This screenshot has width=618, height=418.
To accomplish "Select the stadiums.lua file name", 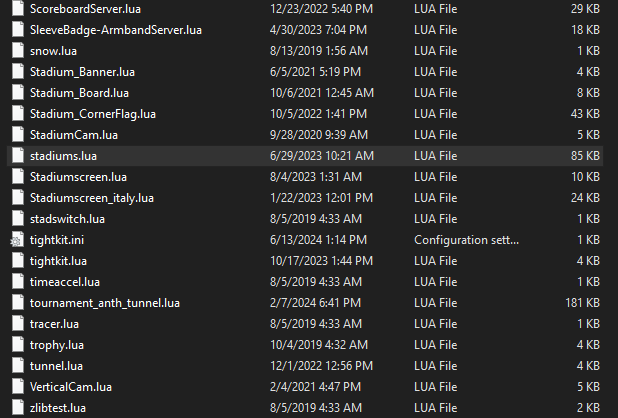I will [x=63, y=156].
